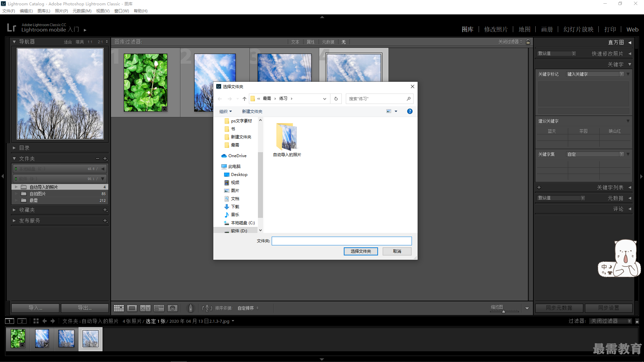The width and height of the screenshot is (644, 362).
Task: Expand the 发布服务 panel
Action: coord(14,221)
